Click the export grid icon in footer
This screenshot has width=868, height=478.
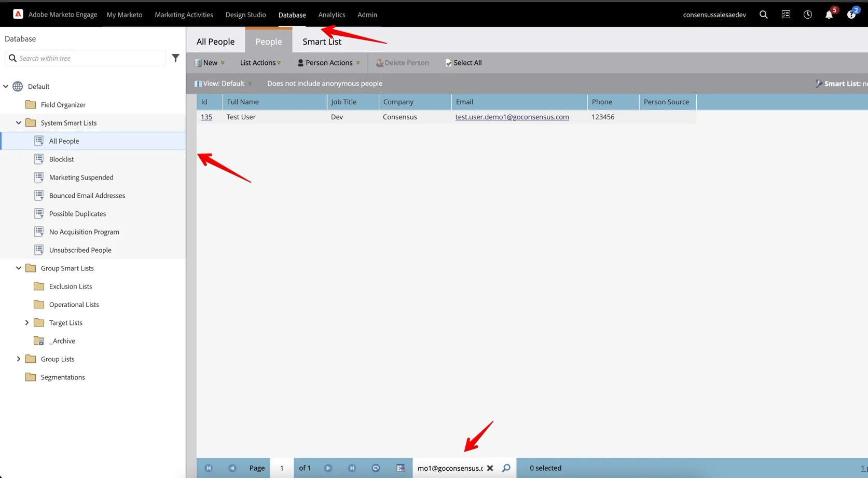[x=401, y=468]
